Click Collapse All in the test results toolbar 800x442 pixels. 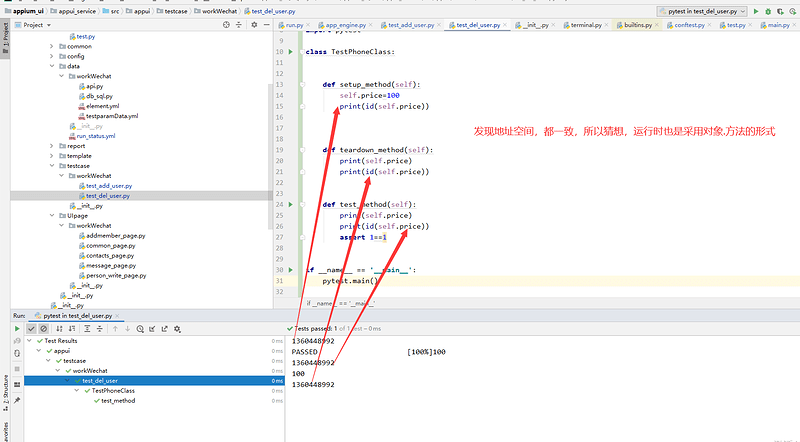99,329
